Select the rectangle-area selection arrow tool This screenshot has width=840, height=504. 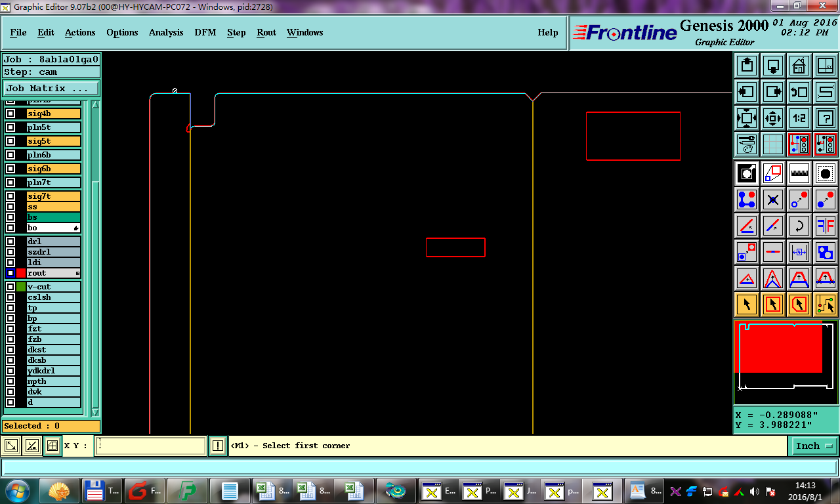(773, 304)
